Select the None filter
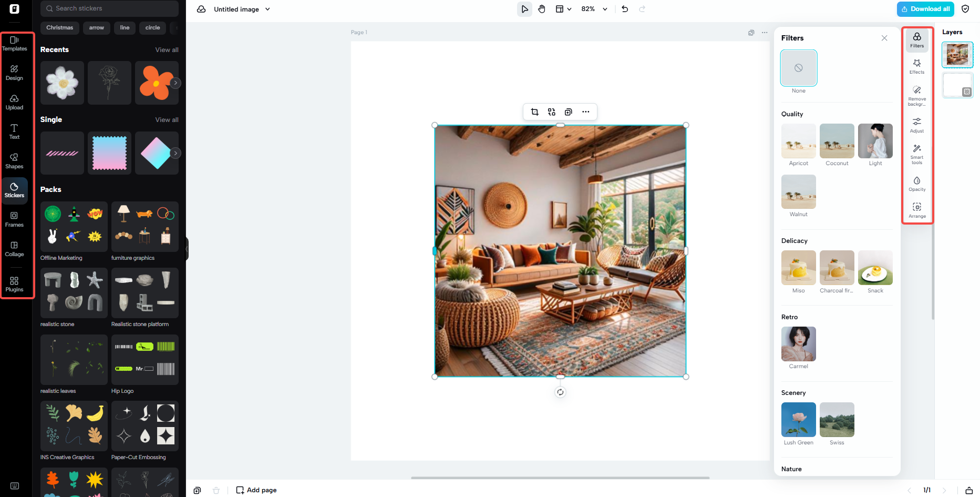 799,68
